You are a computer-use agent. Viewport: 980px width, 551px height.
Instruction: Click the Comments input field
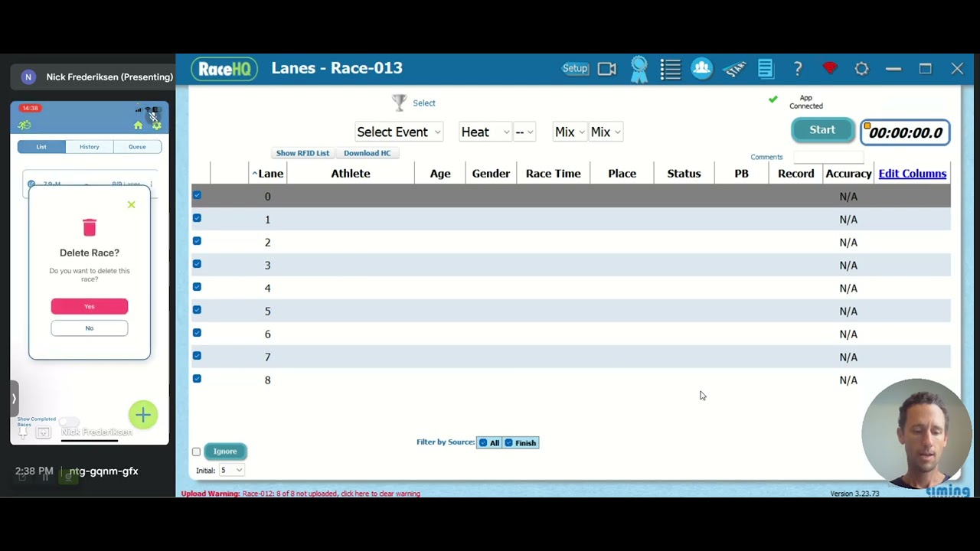coord(828,157)
